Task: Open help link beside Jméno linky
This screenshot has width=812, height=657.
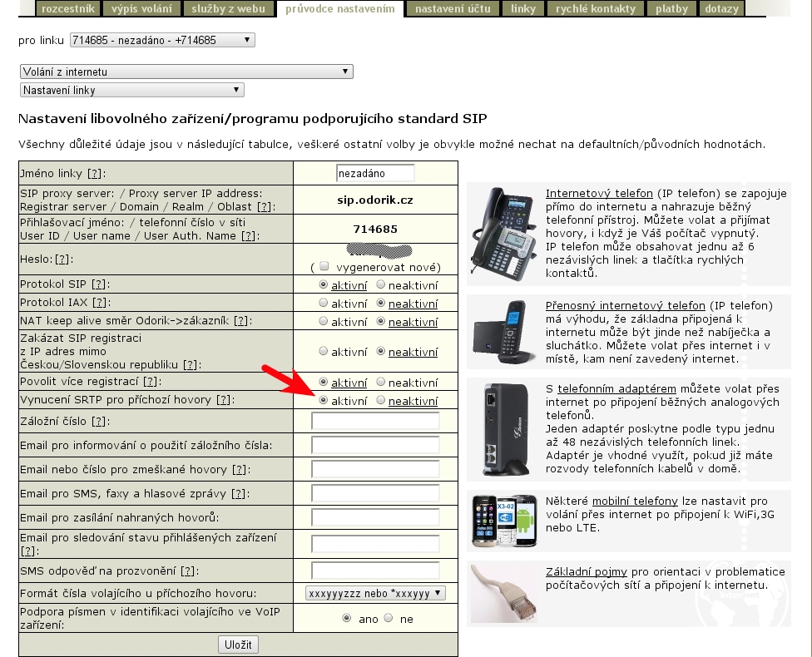Action: 96,174
